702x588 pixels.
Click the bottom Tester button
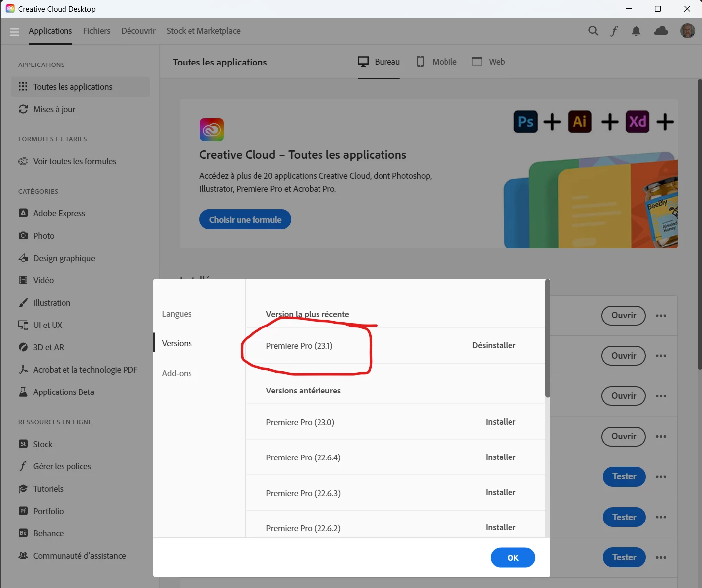(x=624, y=557)
